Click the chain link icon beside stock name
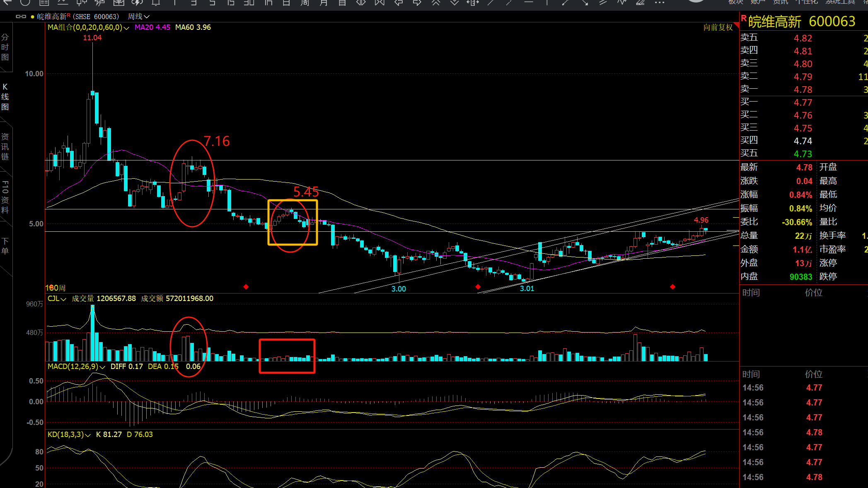Screen dimensions: 868x488 [21, 17]
